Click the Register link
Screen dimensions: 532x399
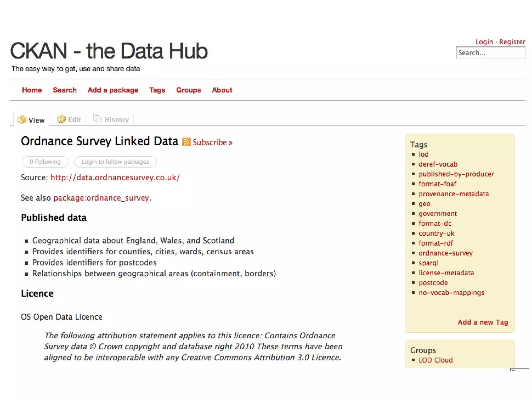coord(512,42)
